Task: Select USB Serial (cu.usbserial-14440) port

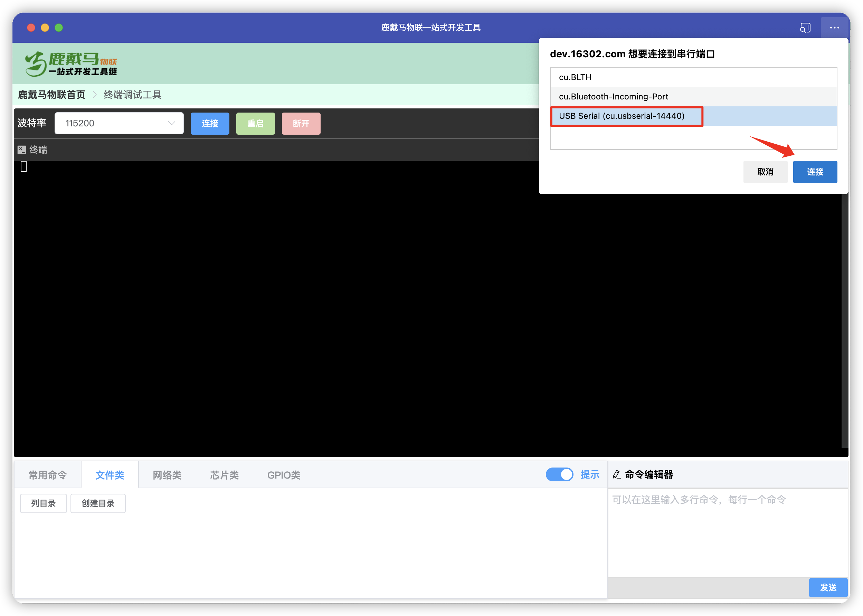Action: pos(622,116)
